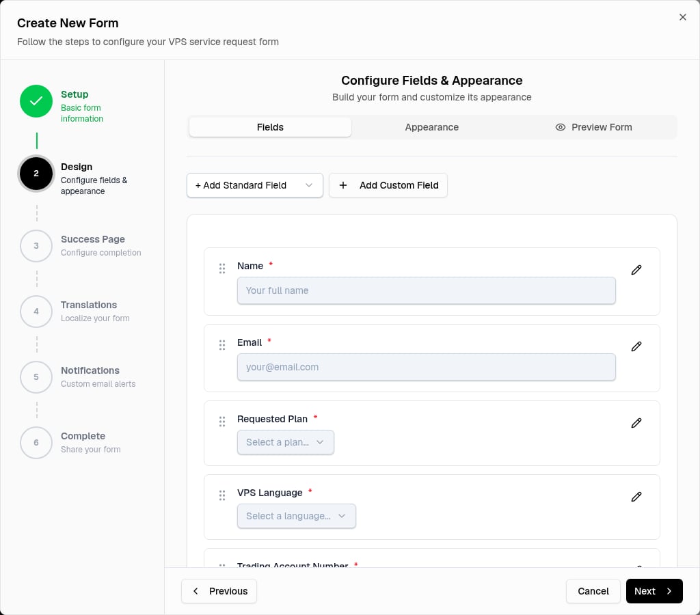Click the Your full name input
This screenshot has width=700, height=615.
427,290
